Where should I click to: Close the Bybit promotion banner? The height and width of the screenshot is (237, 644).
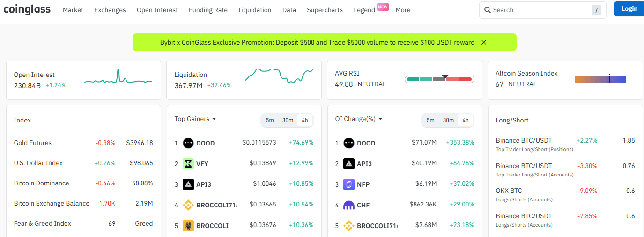click(484, 42)
